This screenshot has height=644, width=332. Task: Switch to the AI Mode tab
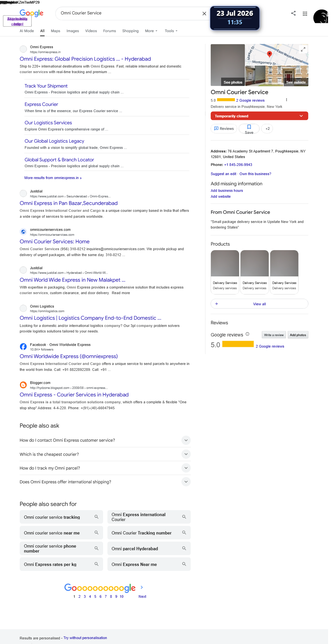[27, 31]
